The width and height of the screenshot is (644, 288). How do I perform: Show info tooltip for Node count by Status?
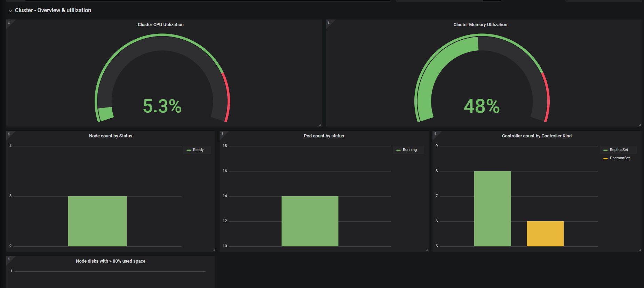9,134
